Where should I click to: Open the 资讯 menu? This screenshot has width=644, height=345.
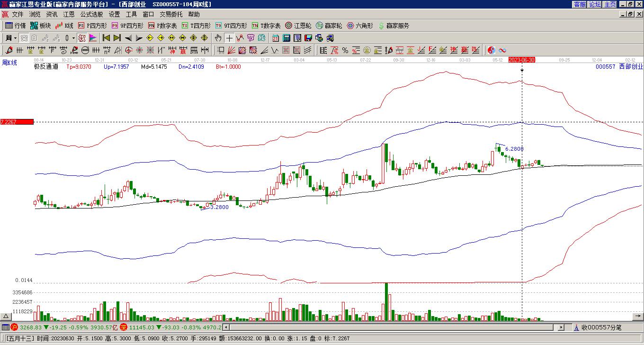(x=52, y=14)
